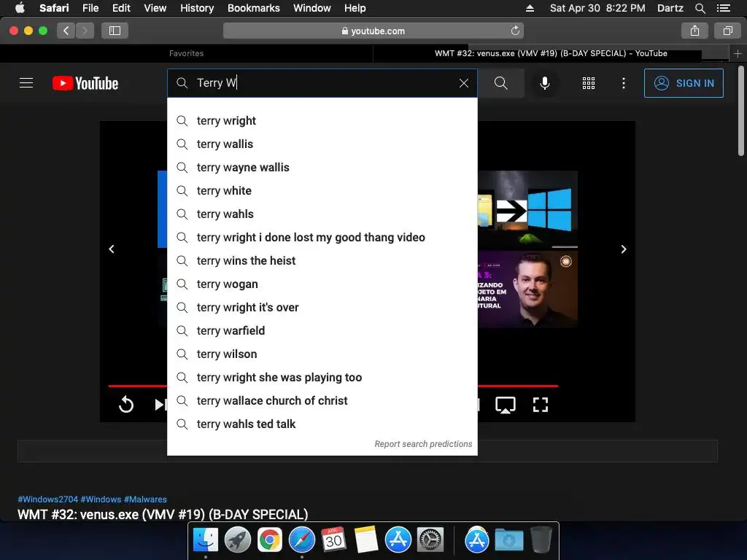
Task: Open the YouTube guide hamburger menu
Action: tap(26, 83)
